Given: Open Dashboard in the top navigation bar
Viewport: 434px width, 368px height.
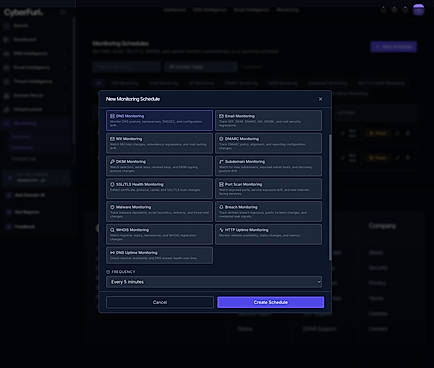Looking at the screenshot, I should (174, 10).
